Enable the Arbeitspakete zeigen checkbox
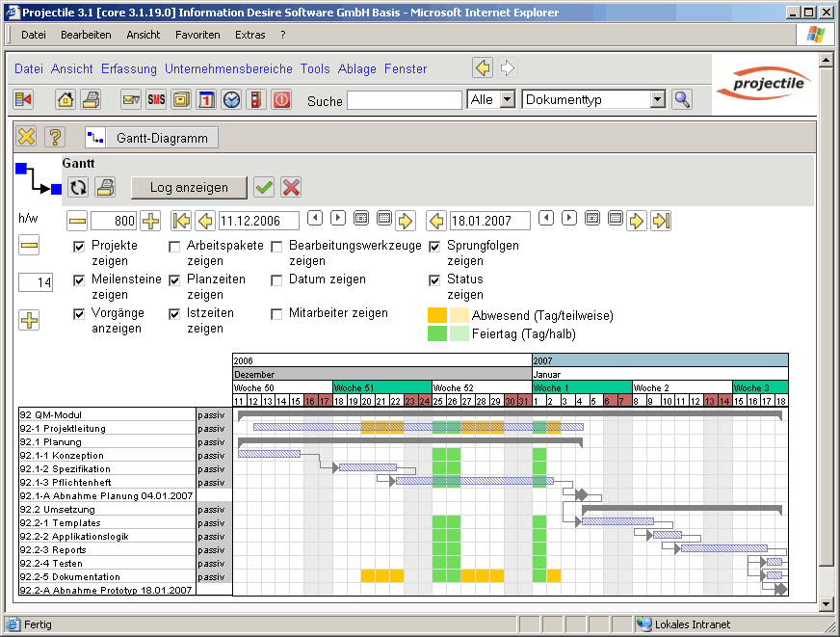 174,247
